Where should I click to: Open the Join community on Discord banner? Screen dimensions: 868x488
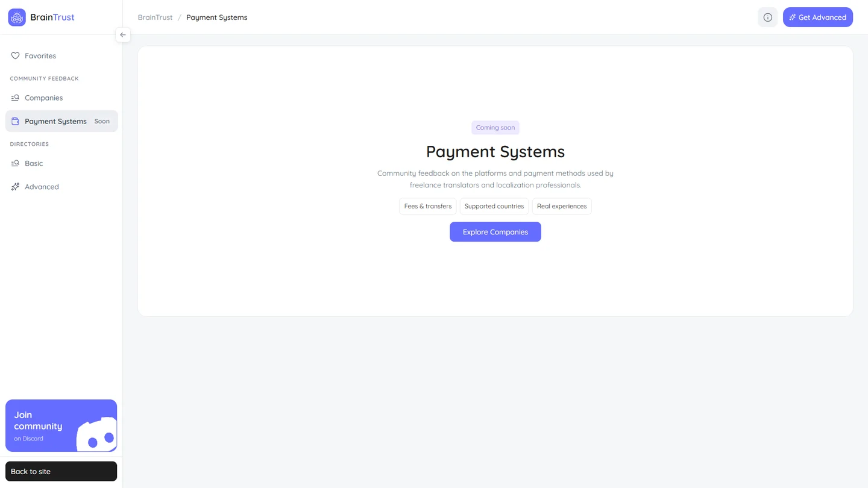[61, 425]
